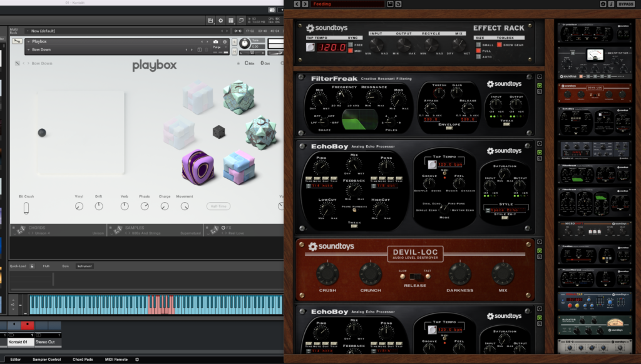Open Soundtoys info icon
This screenshot has width=641, height=364.
[611, 4]
